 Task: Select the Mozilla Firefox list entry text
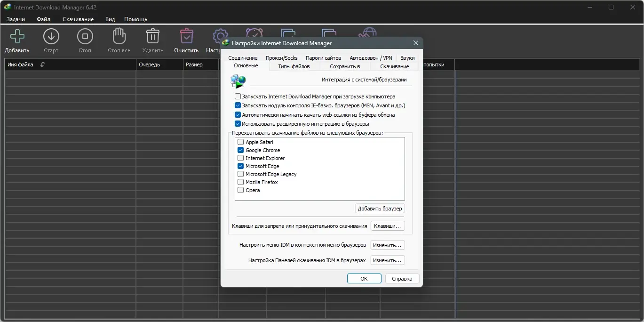(x=262, y=182)
